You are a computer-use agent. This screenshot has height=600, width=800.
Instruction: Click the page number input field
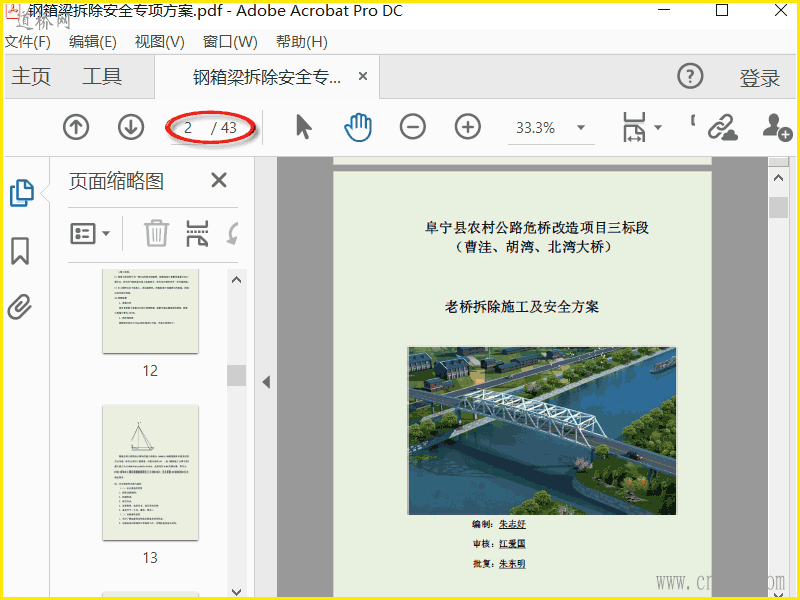(188, 128)
